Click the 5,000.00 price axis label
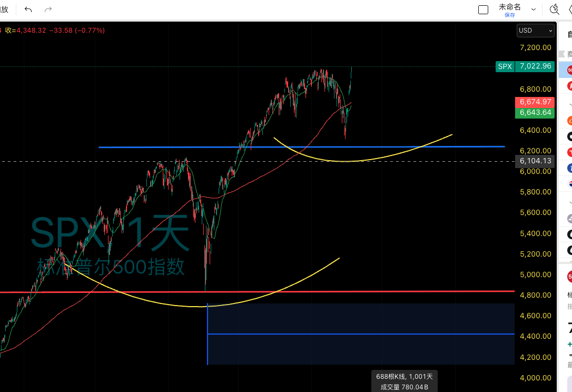The height and width of the screenshot is (392, 572). click(535, 275)
